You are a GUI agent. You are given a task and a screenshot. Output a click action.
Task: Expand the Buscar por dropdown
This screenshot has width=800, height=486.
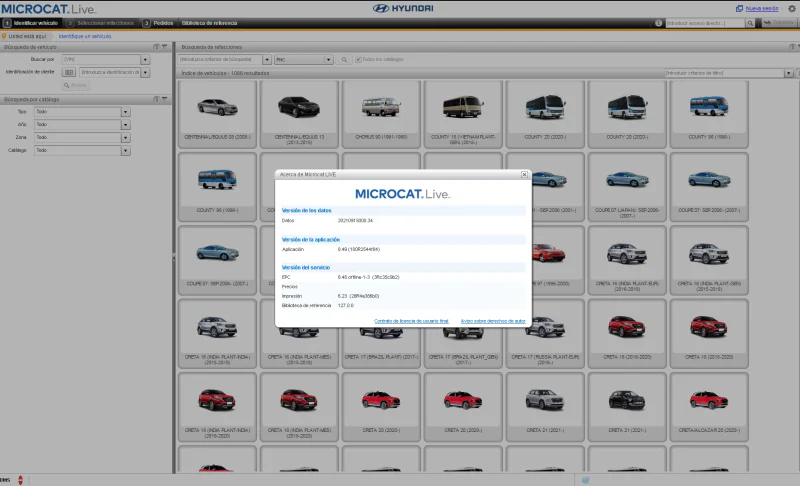(x=145, y=60)
